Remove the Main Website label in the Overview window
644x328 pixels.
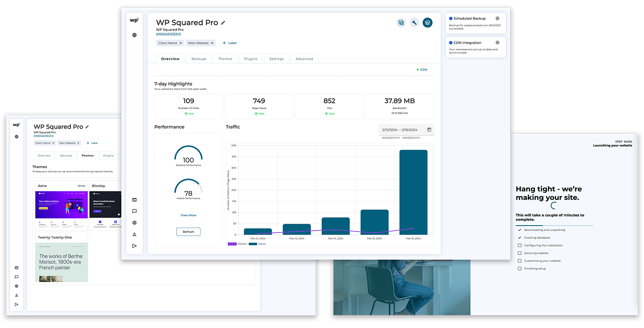point(212,43)
